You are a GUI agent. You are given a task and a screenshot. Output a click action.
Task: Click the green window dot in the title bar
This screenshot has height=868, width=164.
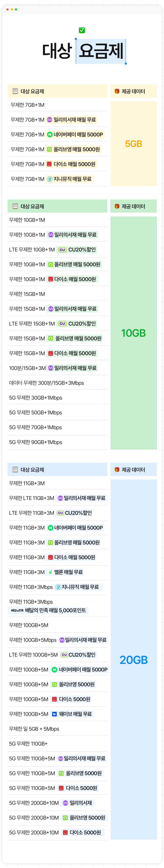16,9
